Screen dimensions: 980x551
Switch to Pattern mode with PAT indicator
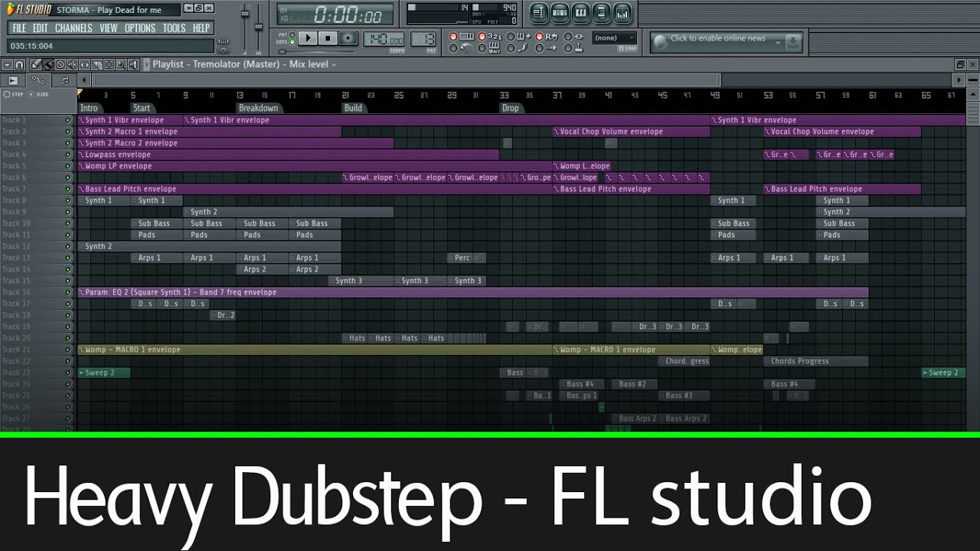pyautogui.click(x=292, y=34)
